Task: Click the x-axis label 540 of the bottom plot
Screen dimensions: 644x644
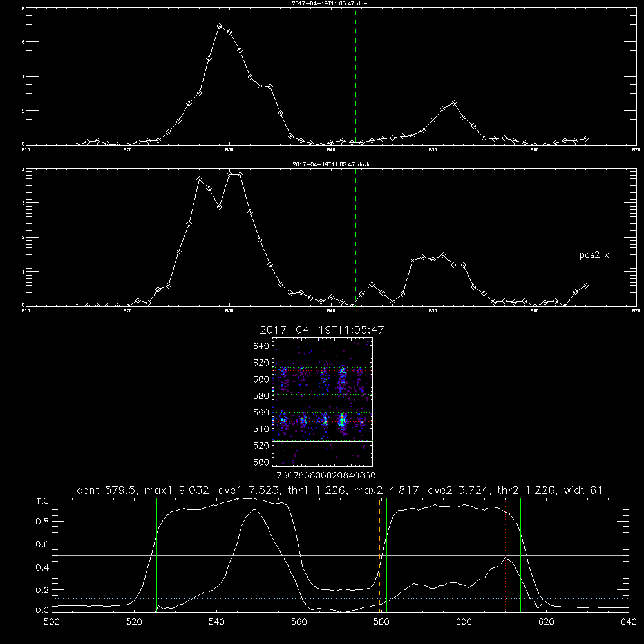Action: click(x=216, y=622)
